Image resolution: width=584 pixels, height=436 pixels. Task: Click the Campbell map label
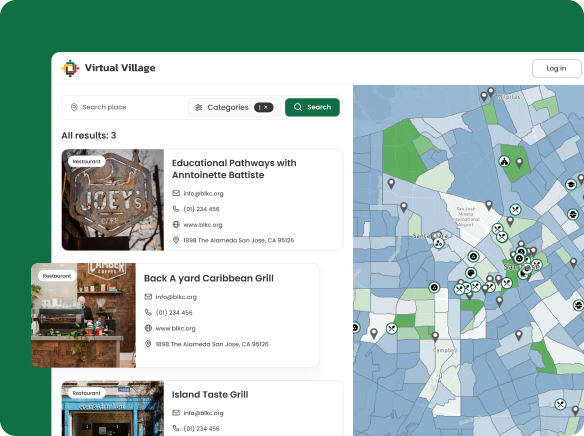pyautogui.click(x=445, y=350)
